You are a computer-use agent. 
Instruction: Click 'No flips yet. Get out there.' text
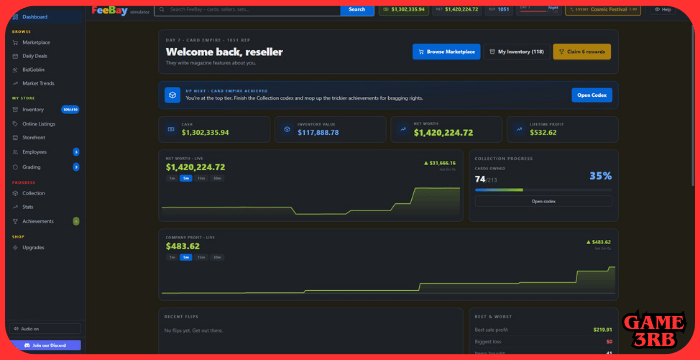(x=194, y=331)
